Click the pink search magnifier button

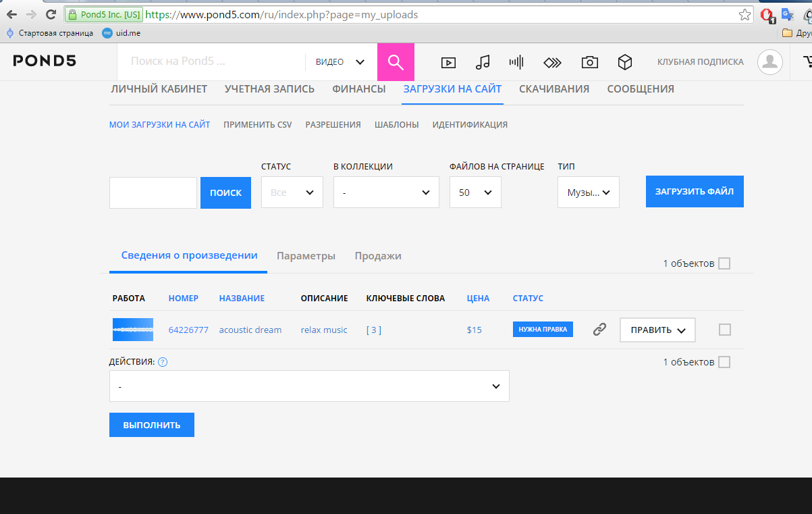(396, 62)
